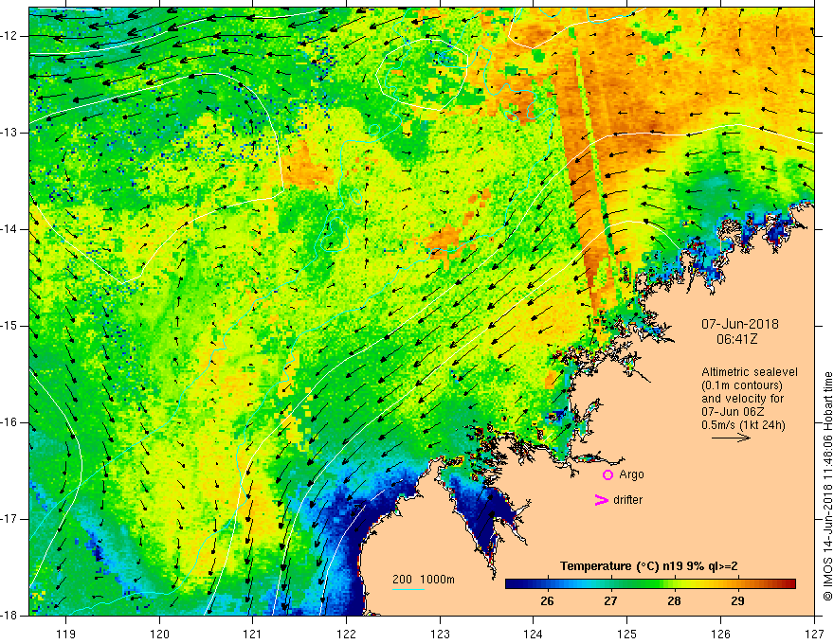Click the 27 tick on temperature scale

pyautogui.click(x=610, y=601)
